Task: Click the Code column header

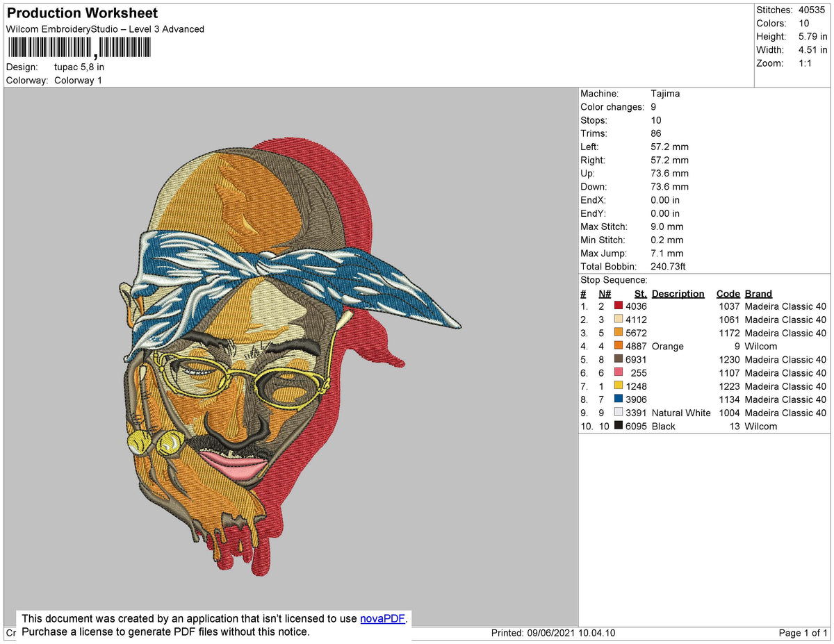Action: coord(728,293)
